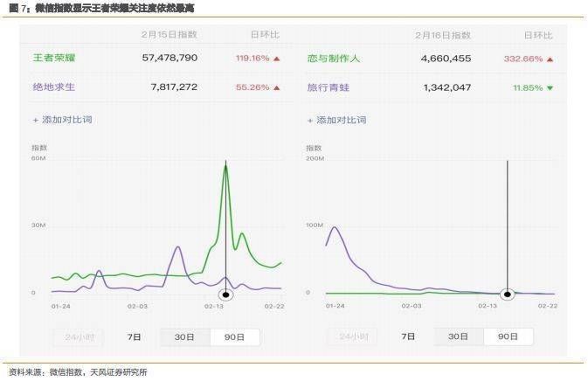Click index value 4,660,455
The height and width of the screenshot is (381, 588).
(446, 59)
